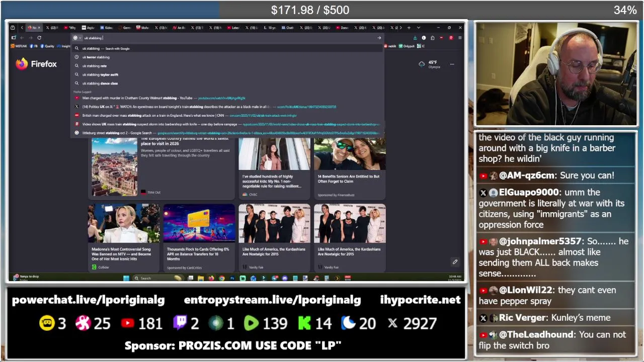644x362 pixels.
Task: Open Discord from the taskbar
Action: [x=285, y=278]
